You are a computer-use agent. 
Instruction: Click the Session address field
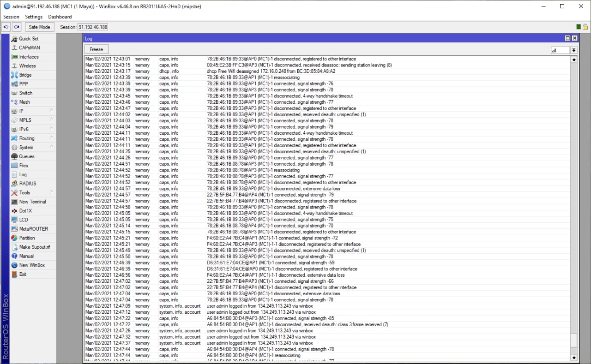click(x=92, y=27)
